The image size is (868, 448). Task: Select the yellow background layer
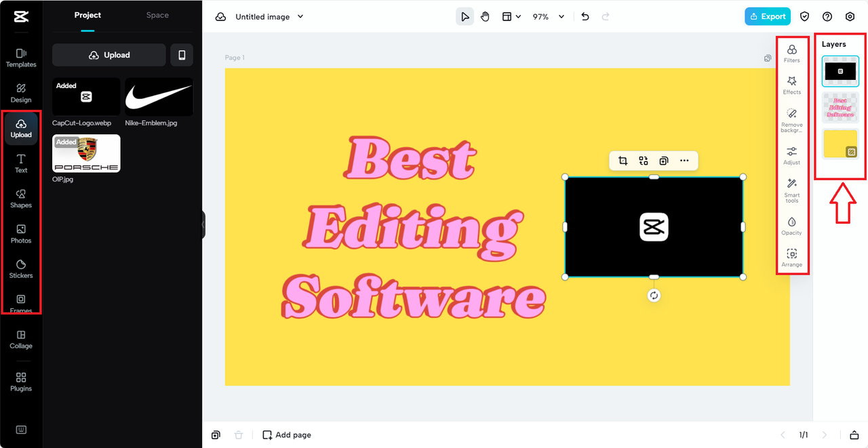click(x=840, y=144)
